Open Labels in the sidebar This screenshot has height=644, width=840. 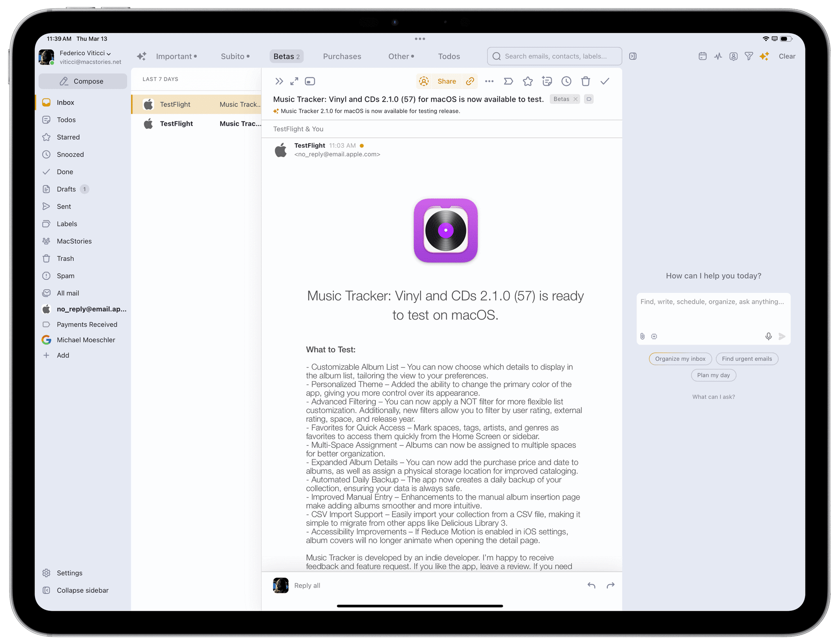(x=83, y=224)
